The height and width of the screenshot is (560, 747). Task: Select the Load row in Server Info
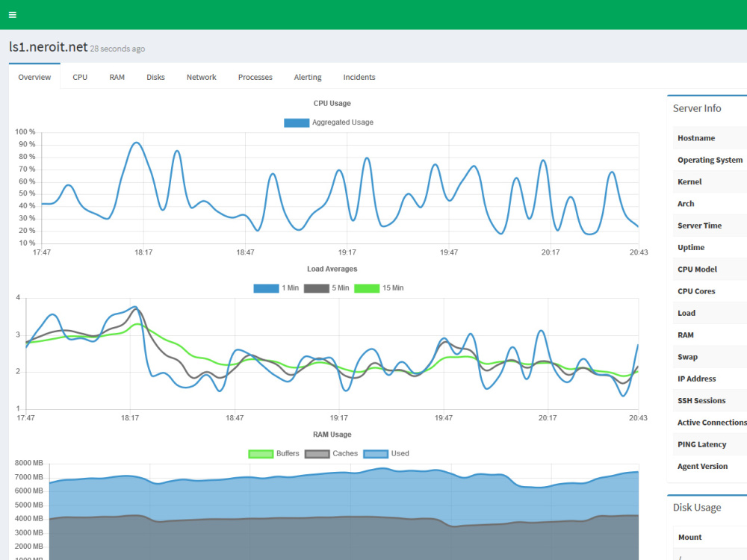coord(710,314)
